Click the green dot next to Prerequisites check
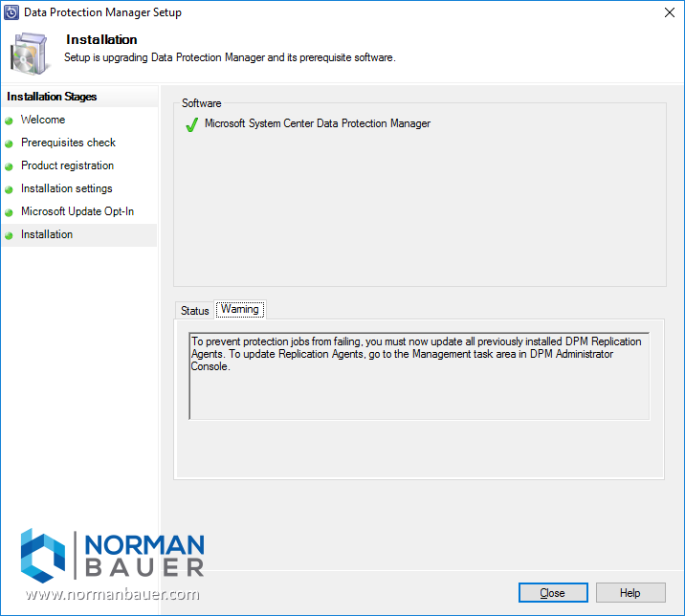 [x=9, y=143]
